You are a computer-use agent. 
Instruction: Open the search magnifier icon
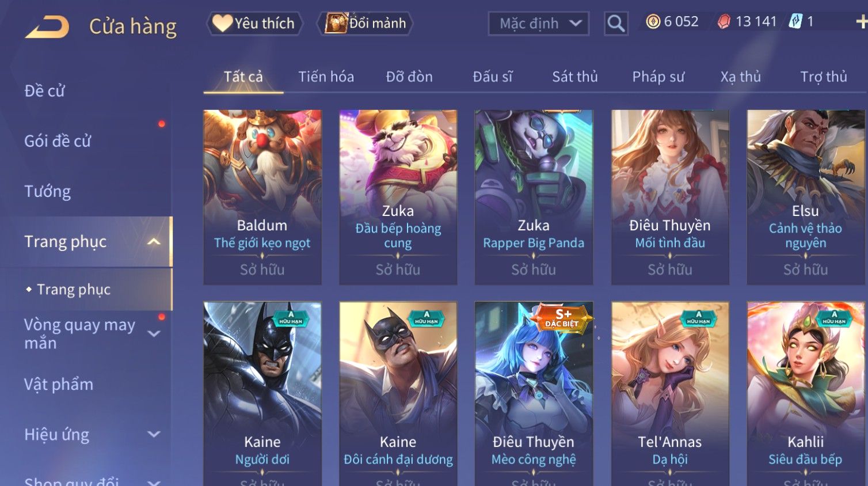pyautogui.click(x=616, y=24)
